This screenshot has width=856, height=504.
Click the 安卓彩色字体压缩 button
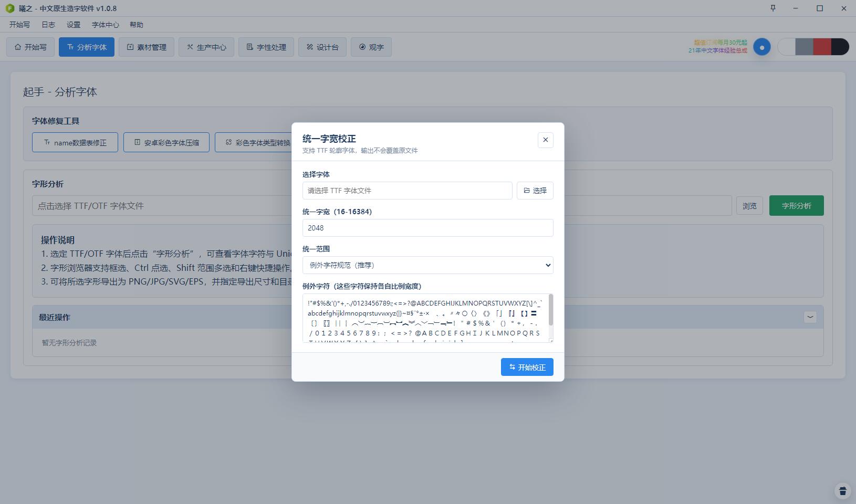pyautogui.click(x=166, y=142)
